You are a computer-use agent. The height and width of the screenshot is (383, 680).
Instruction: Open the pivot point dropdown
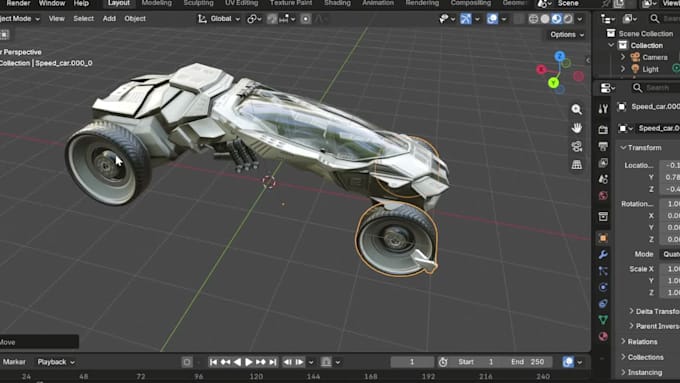pos(253,19)
